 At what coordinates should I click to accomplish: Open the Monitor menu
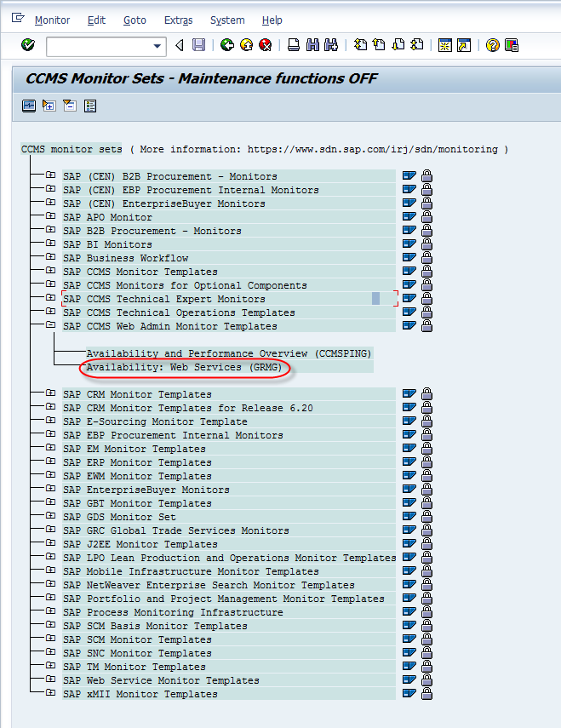pos(52,20)
